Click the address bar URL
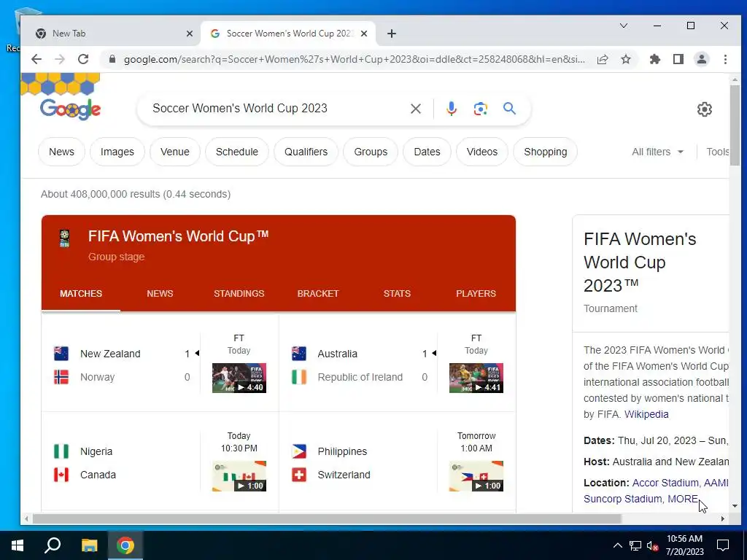Image resolution: width=747 pixels, height=560 pixels. point(354,59)
